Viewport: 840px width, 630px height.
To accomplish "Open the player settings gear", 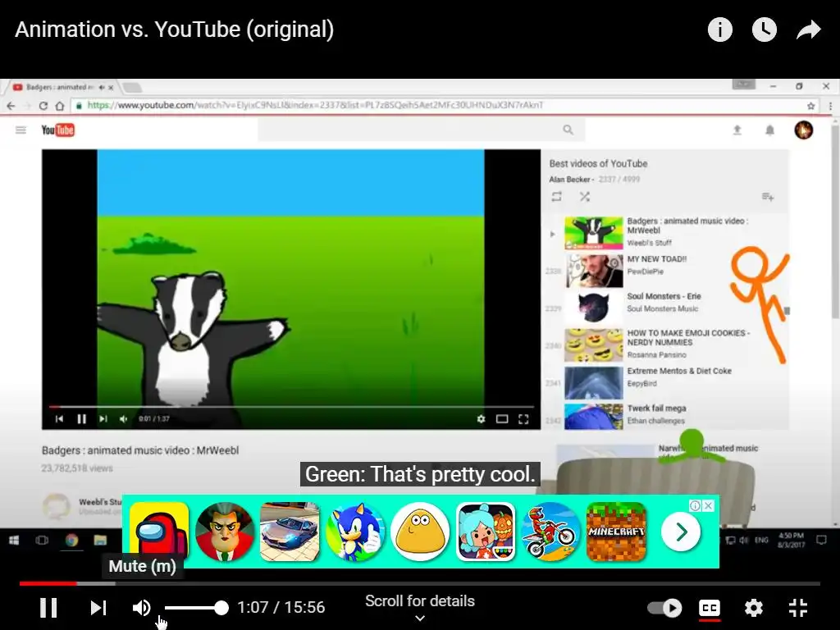I will pyautogui.click(x=754, y=608).
